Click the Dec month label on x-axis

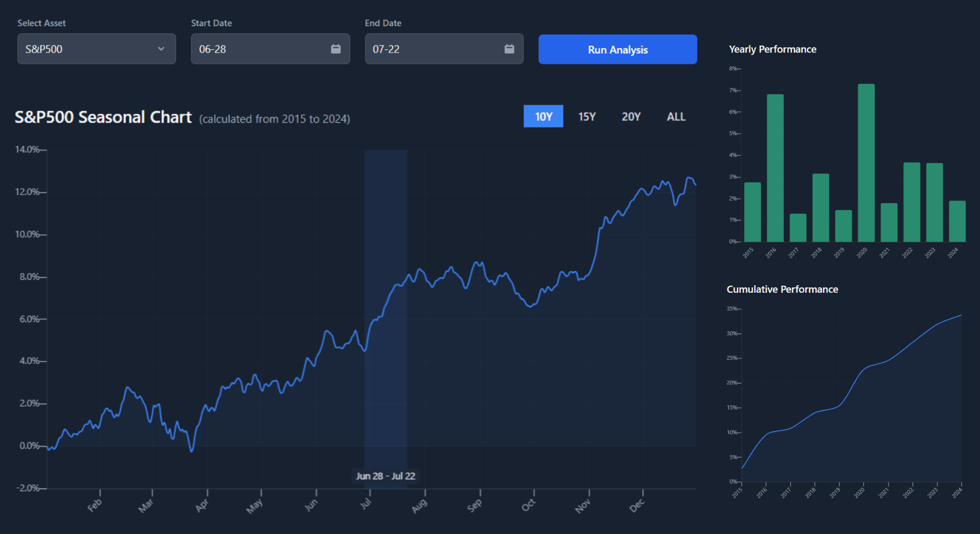637,505
